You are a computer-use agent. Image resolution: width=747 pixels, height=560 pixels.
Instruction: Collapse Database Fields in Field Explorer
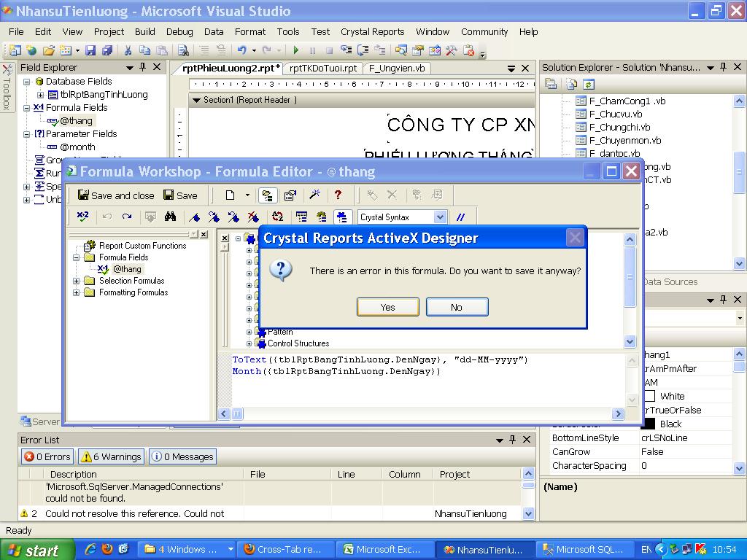point(27,82)
